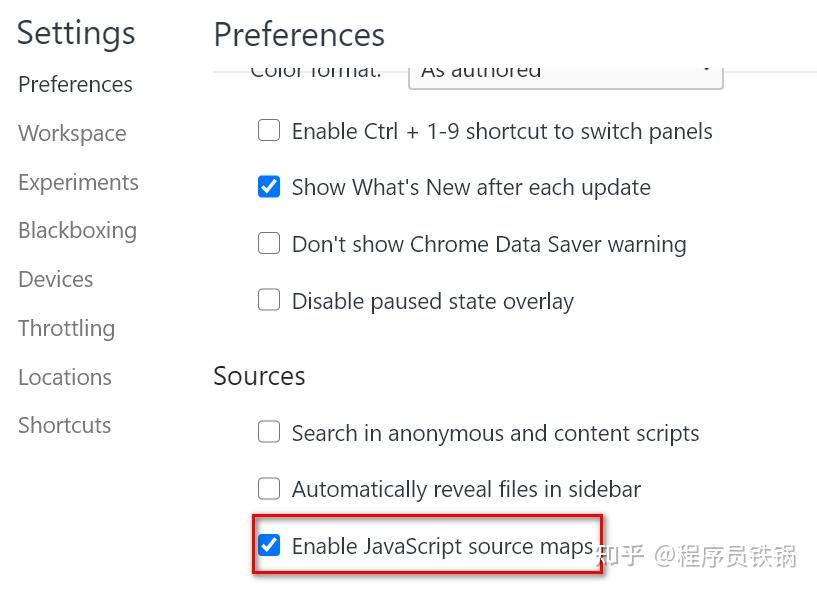Open the Devices settings page
Image resolution: width=817 pixels, height=589 pixels.
click(x=55, y=279)
